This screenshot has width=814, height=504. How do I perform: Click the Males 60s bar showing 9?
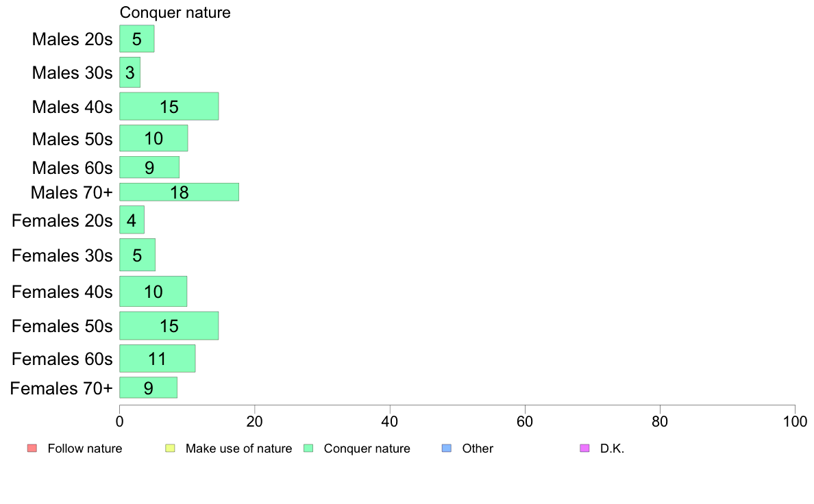149,167
